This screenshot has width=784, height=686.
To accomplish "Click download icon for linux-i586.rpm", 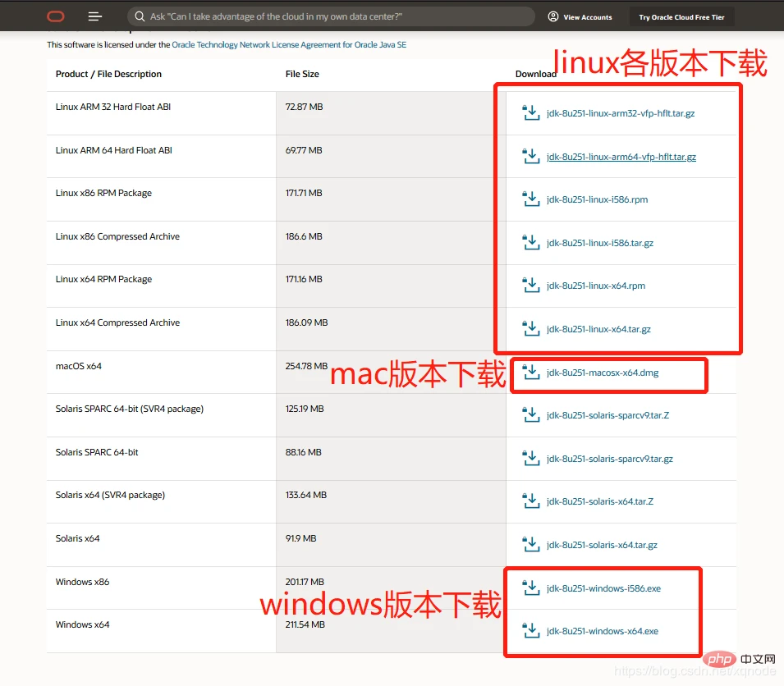I will pos(530,199).
